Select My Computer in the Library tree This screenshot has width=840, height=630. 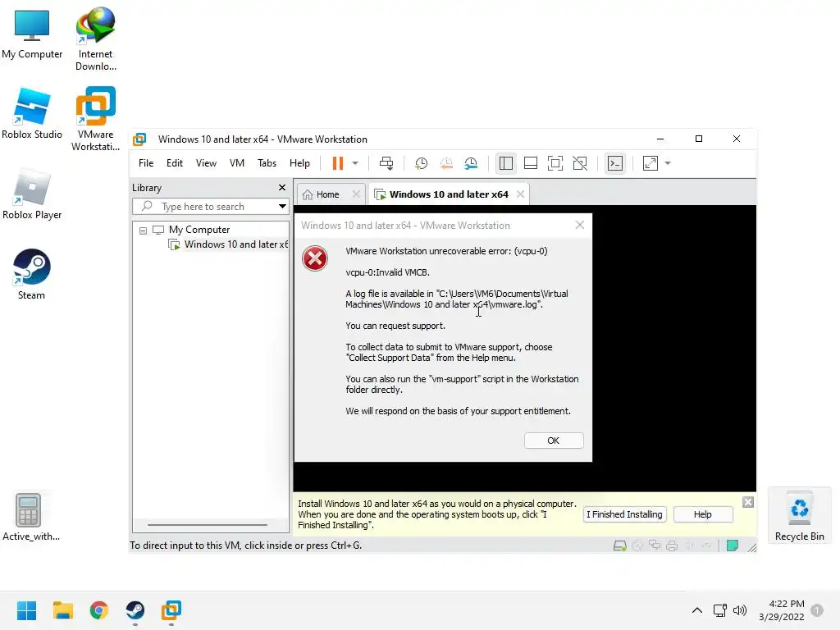(x=199, y=230)
